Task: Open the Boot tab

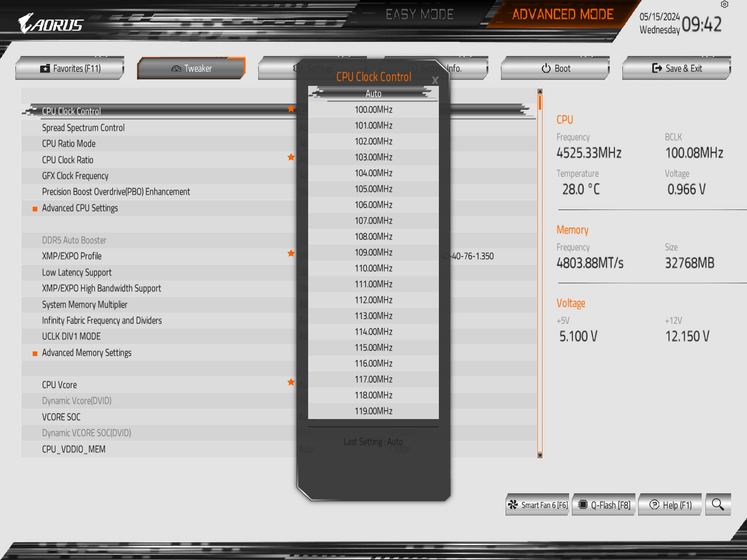Action: pos(556,68)
